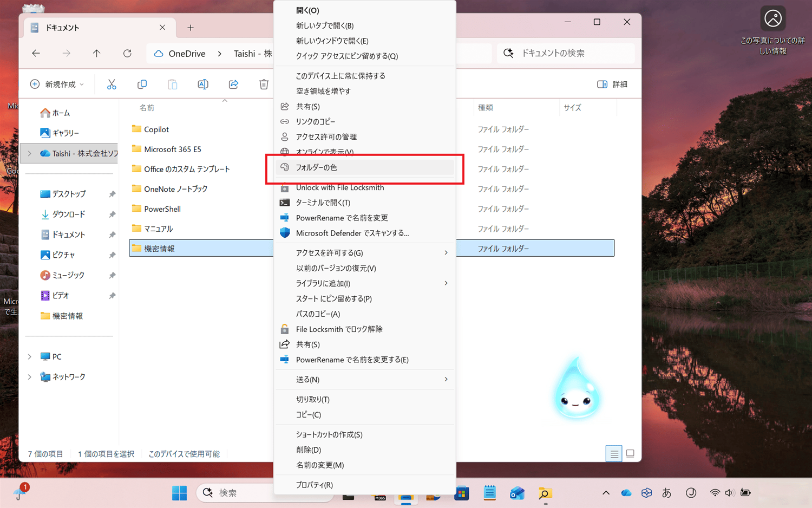812x508 pixels.
Task: Choose パスのコピー(A)
Action: (x=365, y=314)
